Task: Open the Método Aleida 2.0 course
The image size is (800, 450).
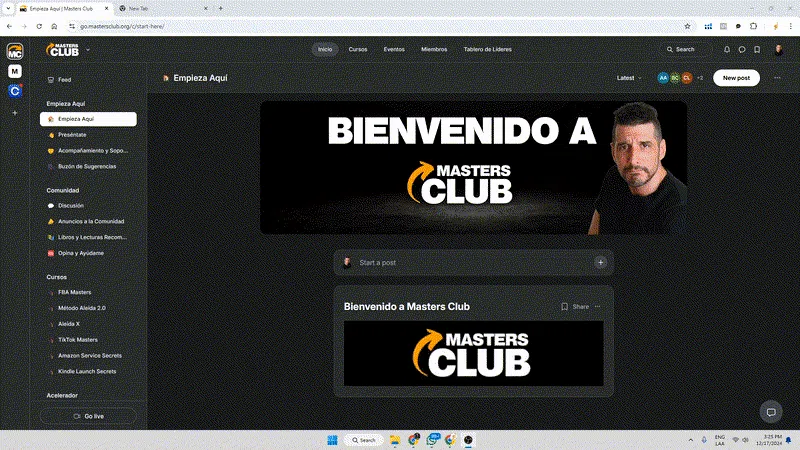Action: [x=88, y=308]
